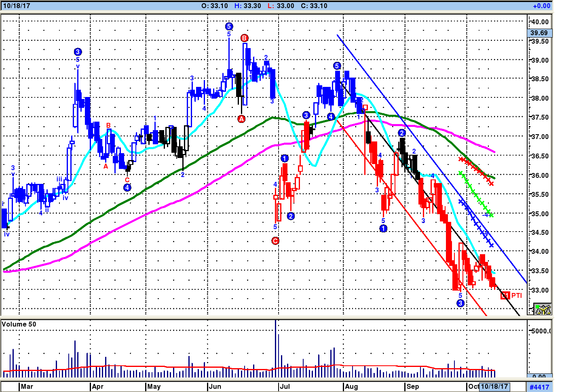Click circled 5 label above the June peak
Image resolution: width=566 pixels, height=392 pixels.
pos(229,26)
